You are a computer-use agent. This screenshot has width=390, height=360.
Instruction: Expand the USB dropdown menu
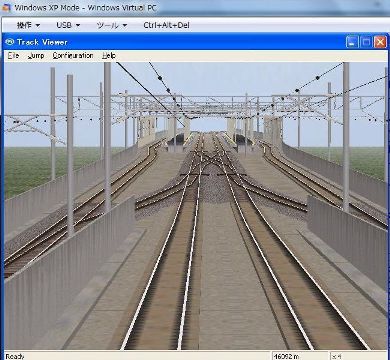click(x=68, y=25)
